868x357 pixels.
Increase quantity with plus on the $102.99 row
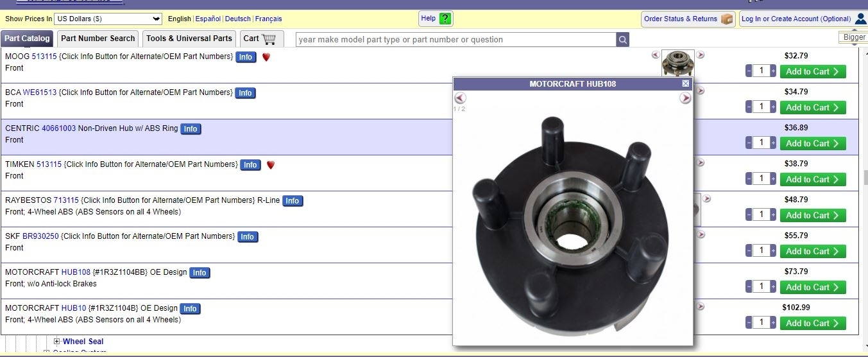pos(773,322)
